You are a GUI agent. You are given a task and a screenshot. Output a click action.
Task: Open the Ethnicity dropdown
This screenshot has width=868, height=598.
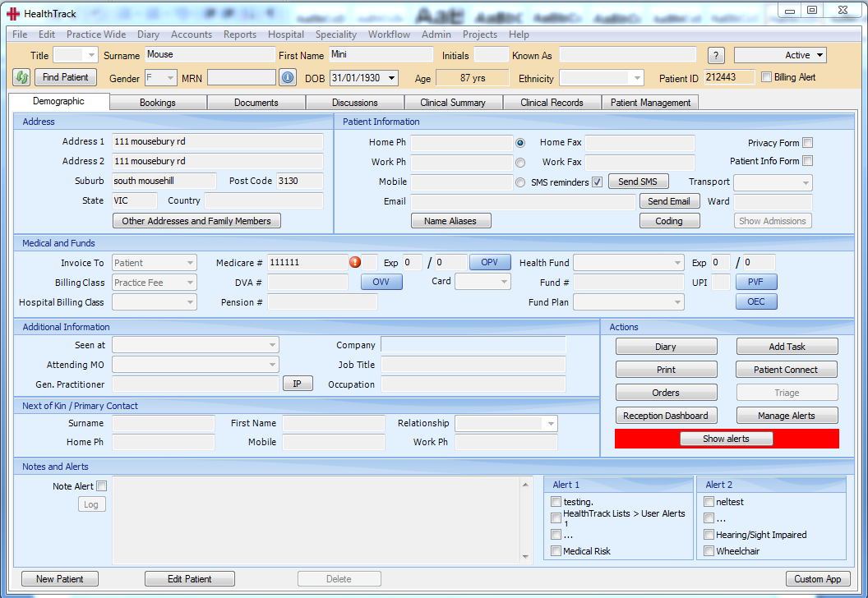637,78
